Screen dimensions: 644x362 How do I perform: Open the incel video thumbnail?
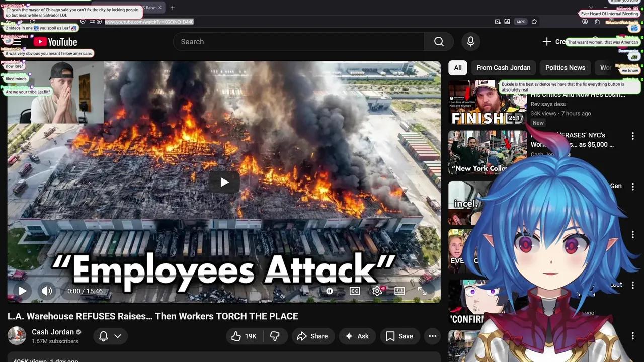(465, 203)
